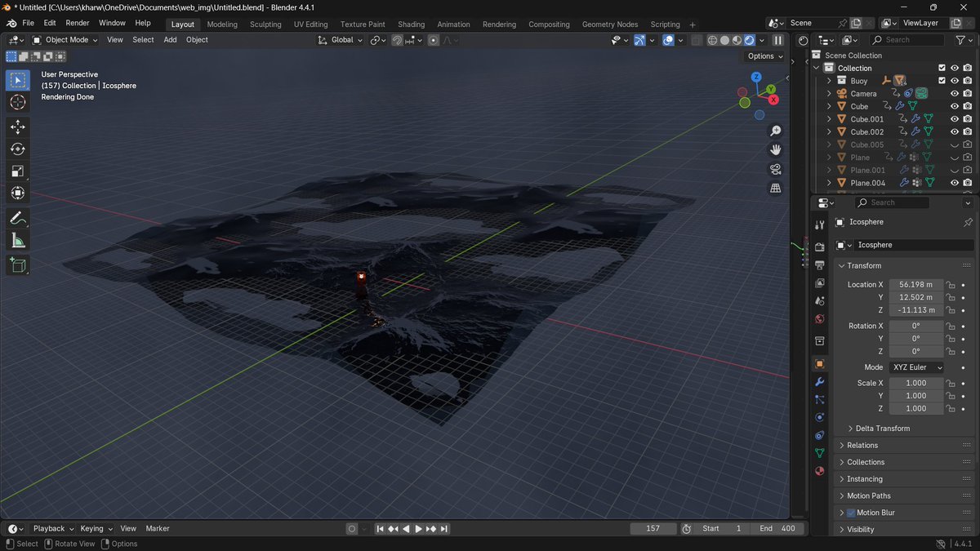Select wireframe viewport shading mode
The image size is (980, 551).
(712, 40)
